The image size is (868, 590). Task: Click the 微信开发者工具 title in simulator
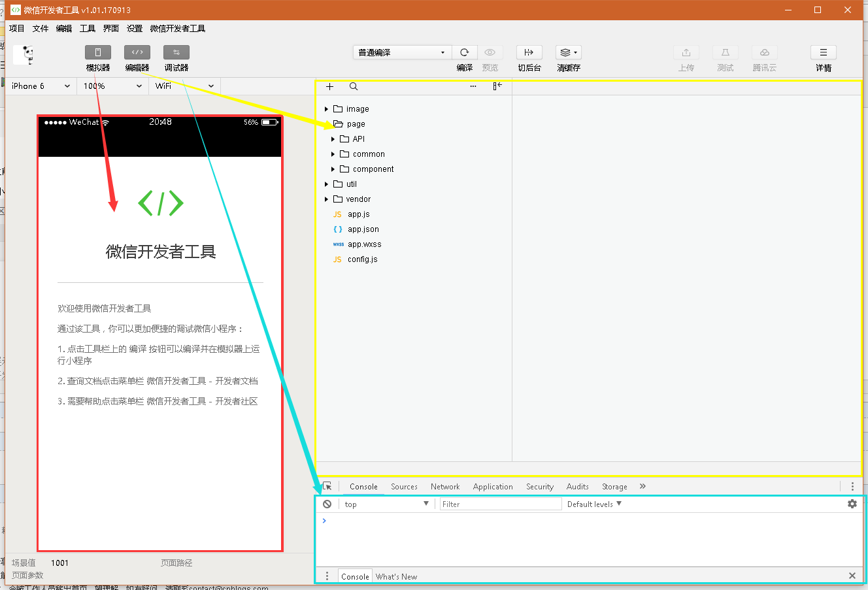click(x=161, y=252)
